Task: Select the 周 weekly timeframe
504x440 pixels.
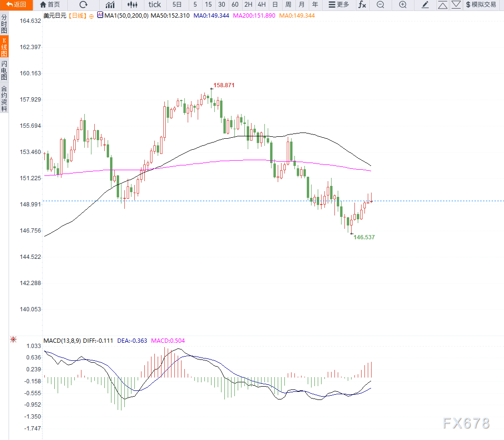Action: point(288,4)
